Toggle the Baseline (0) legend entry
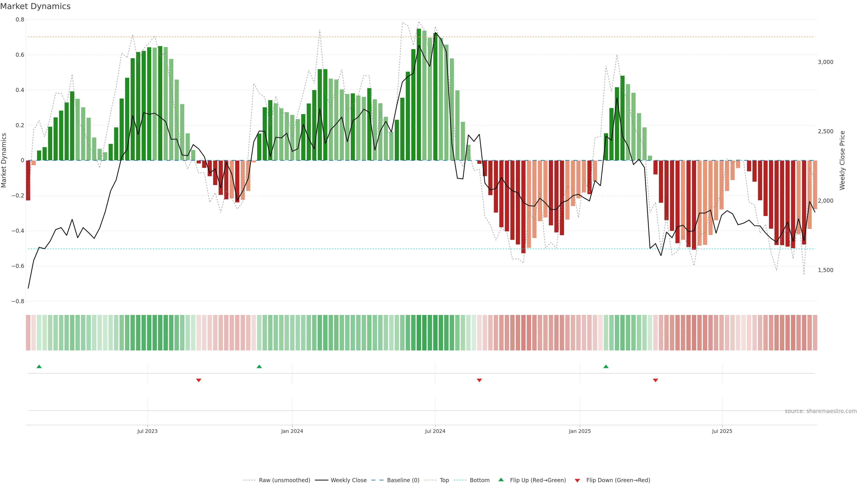Viewport: 868px width, 488px height. 403,480
